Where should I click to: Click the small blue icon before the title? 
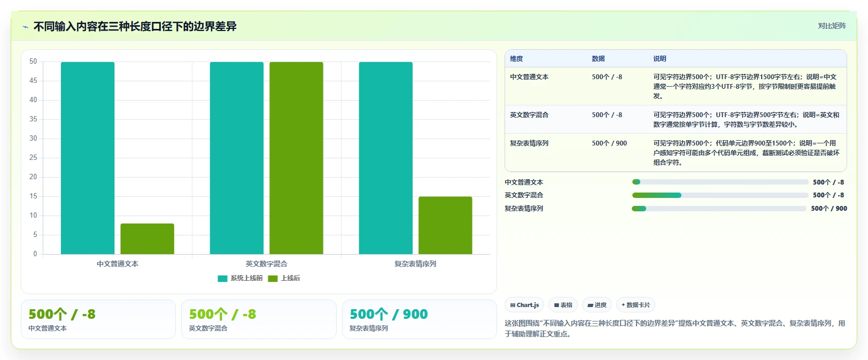point(25,27)
